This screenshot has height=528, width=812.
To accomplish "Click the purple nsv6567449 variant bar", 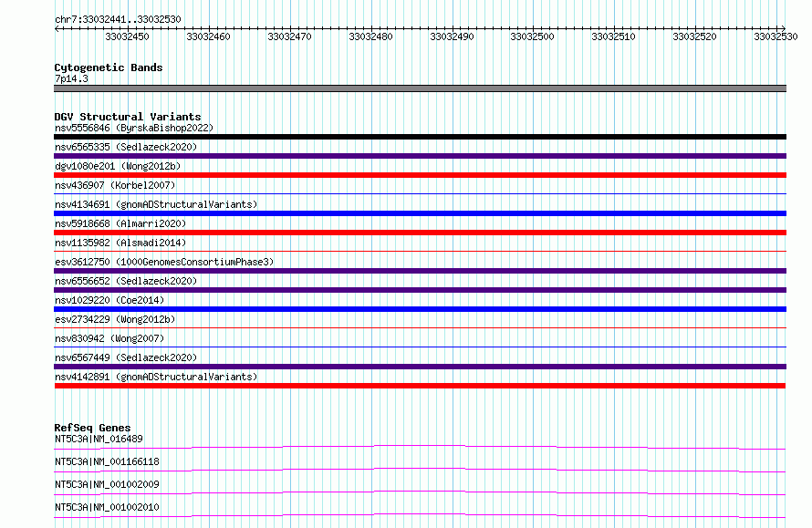I will point(420,367).
